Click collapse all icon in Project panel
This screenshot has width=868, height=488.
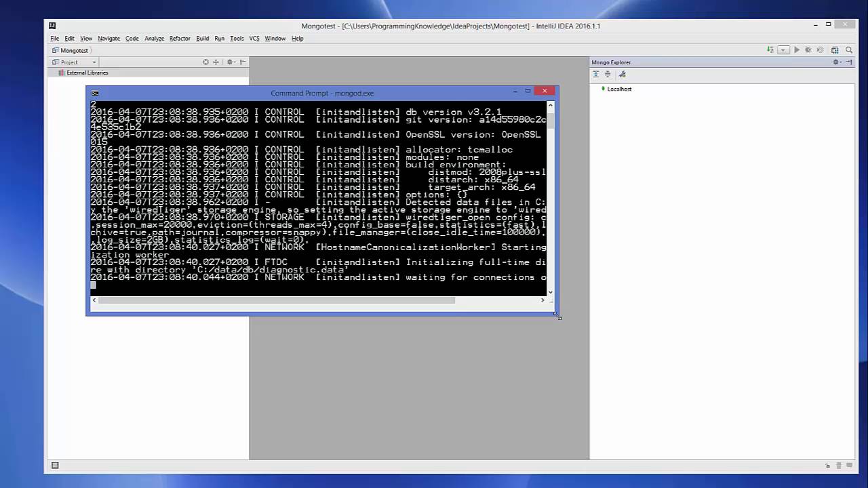click(216, 62)
